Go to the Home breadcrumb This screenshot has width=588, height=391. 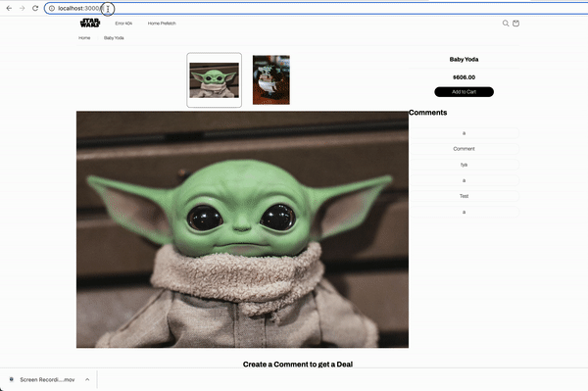84,38
